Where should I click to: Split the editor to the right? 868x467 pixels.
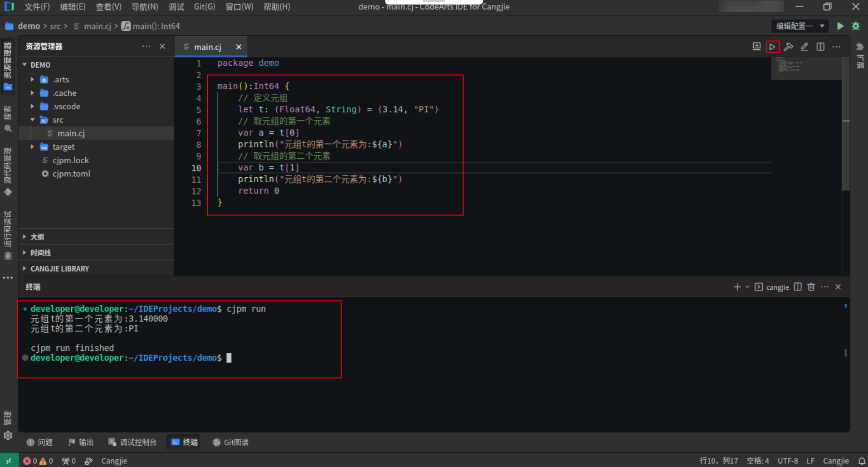(x=820, y=47)
